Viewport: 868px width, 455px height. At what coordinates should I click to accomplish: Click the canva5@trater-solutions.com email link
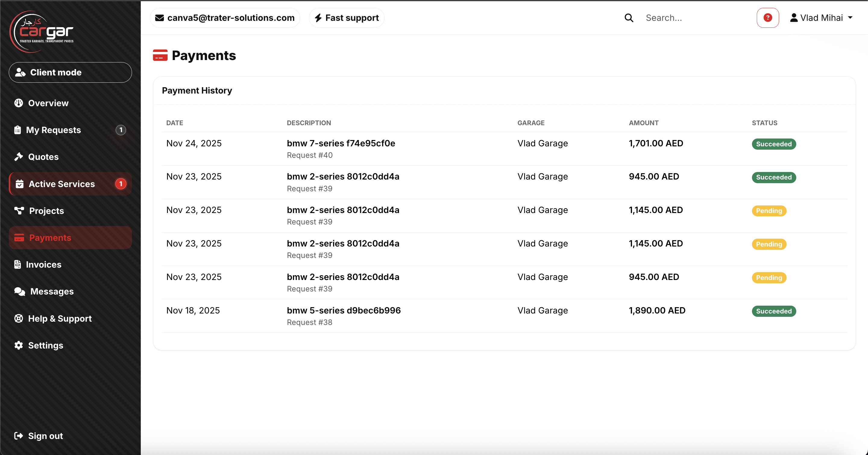click(225, 17)
